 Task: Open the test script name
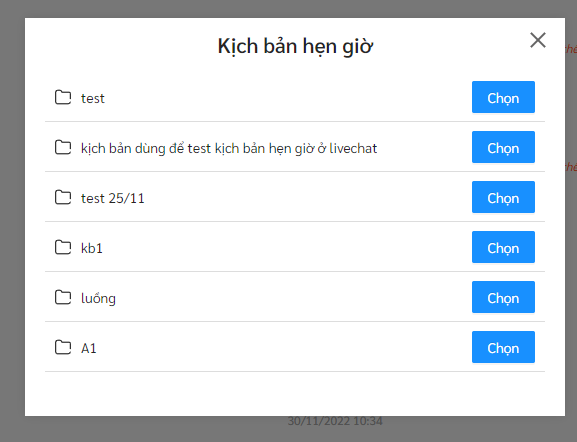pos(93,99)
